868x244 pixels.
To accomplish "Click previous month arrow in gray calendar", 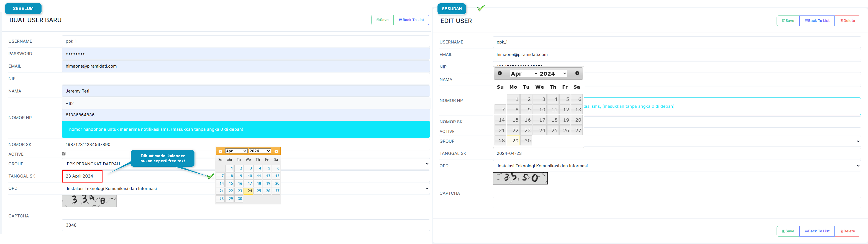I will (500, 73).
